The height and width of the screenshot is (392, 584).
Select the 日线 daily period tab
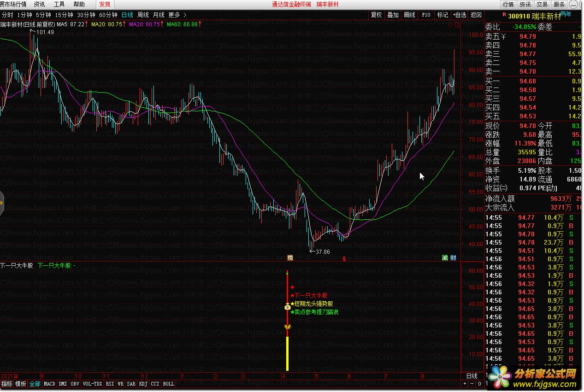[x=127, y=15]
